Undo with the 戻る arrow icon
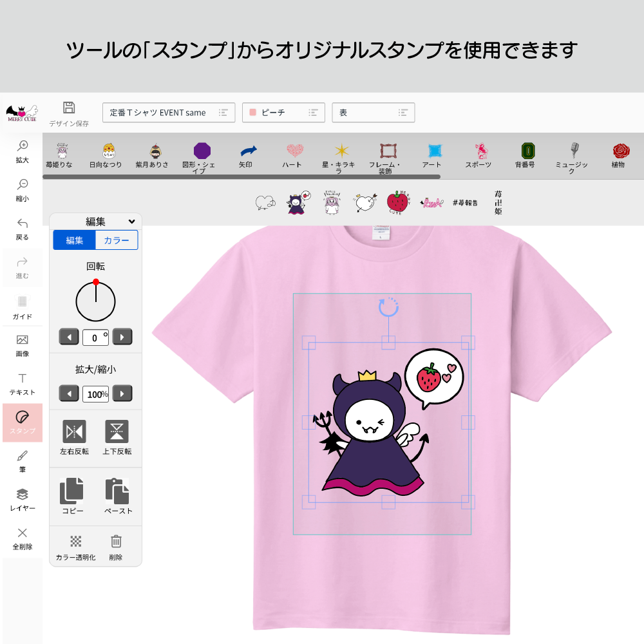This screenshot has height=644, width=644. point(23,229)
